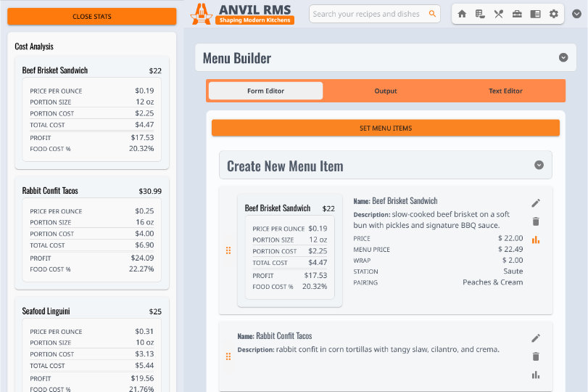Open the recipes list icon in toolbar
This screenshot has width=588, height=392.
480,14
